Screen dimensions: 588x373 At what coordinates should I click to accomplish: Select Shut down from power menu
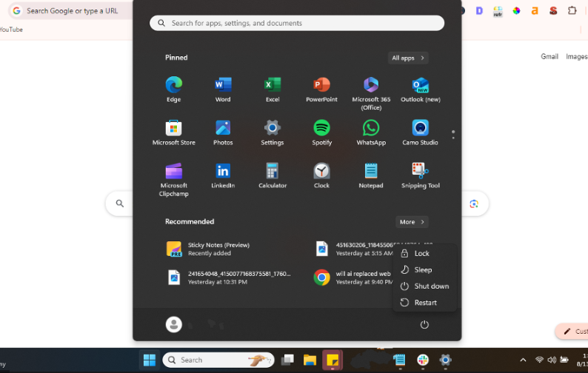[424, 286]
